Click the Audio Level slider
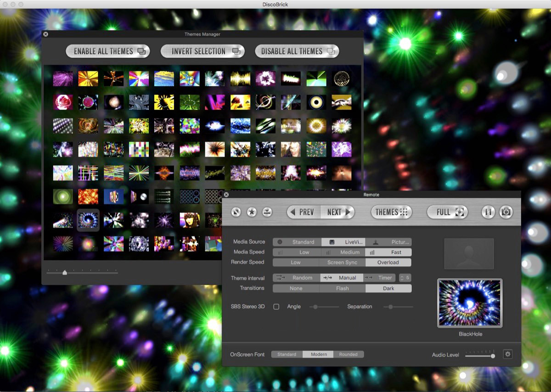551x392 pixels. coord(480,354)
